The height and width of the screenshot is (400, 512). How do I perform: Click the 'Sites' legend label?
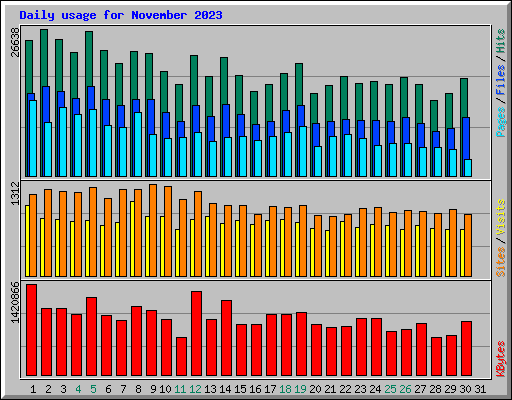point(501,262)
